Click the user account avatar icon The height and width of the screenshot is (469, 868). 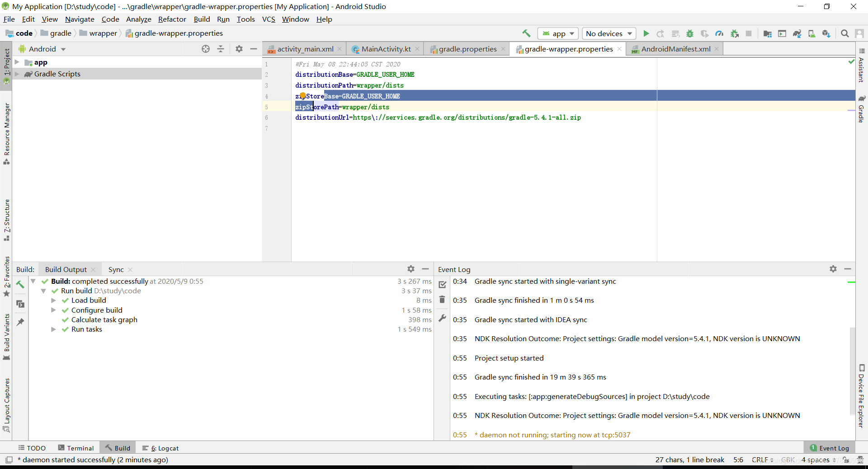pos(859,33)
